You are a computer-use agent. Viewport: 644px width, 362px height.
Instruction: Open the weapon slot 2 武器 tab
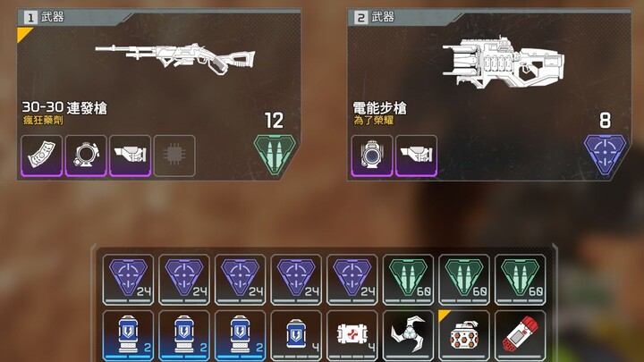[375, 17]
